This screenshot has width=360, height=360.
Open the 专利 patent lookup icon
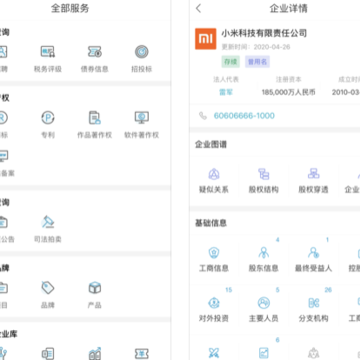[x=48, y=118]
